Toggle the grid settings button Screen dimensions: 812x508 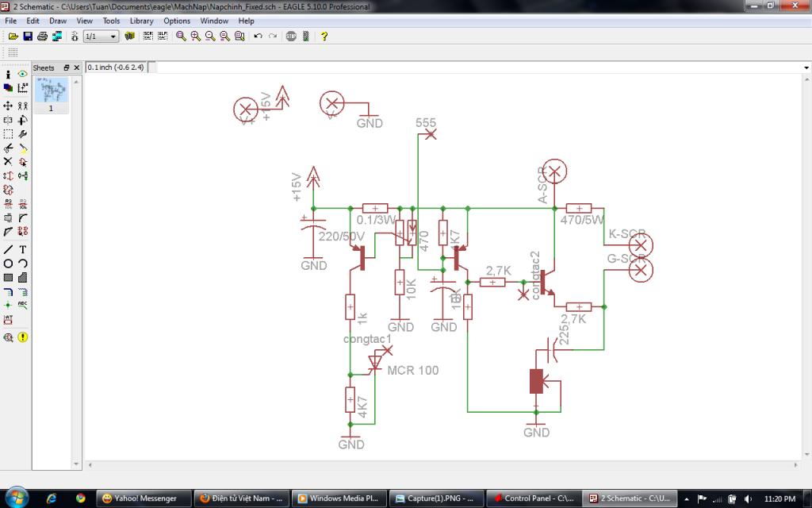[13, 52]
